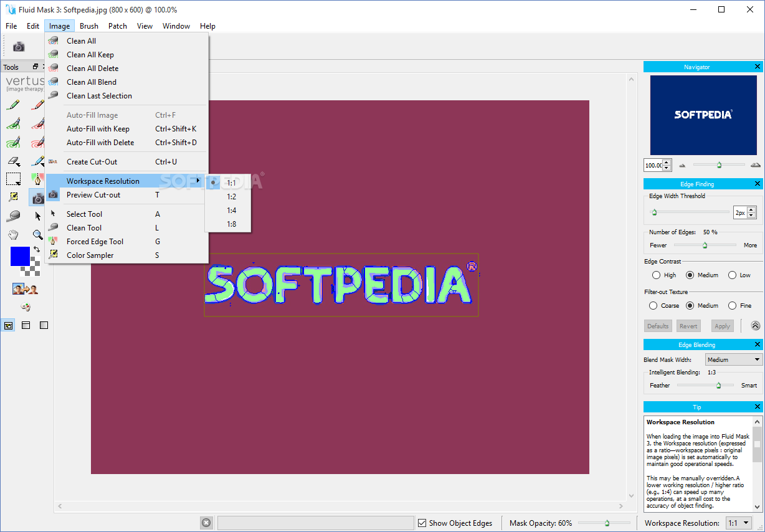
Task: Swap foreground and background colors arrow
Action: 37,249
